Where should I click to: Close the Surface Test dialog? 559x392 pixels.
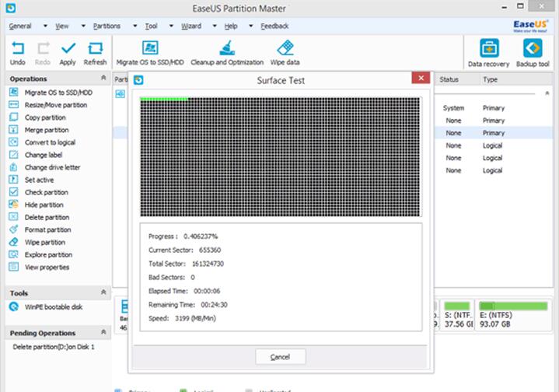click(x=421, y=78)
